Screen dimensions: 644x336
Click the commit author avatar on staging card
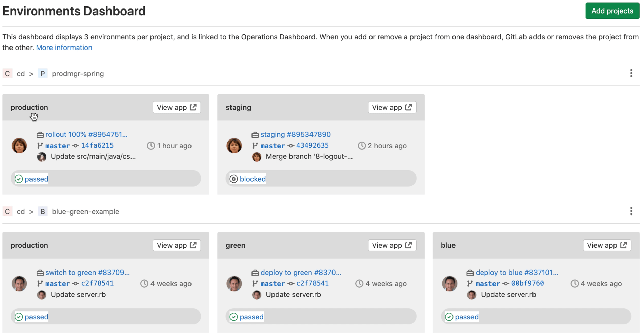click(257, 157)
